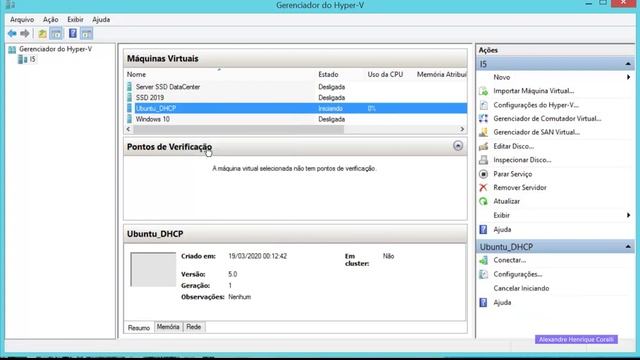Click the Server SSD DataCenter VM icon
The height and width of the screenshot is (360, 640).
point(129,87)
